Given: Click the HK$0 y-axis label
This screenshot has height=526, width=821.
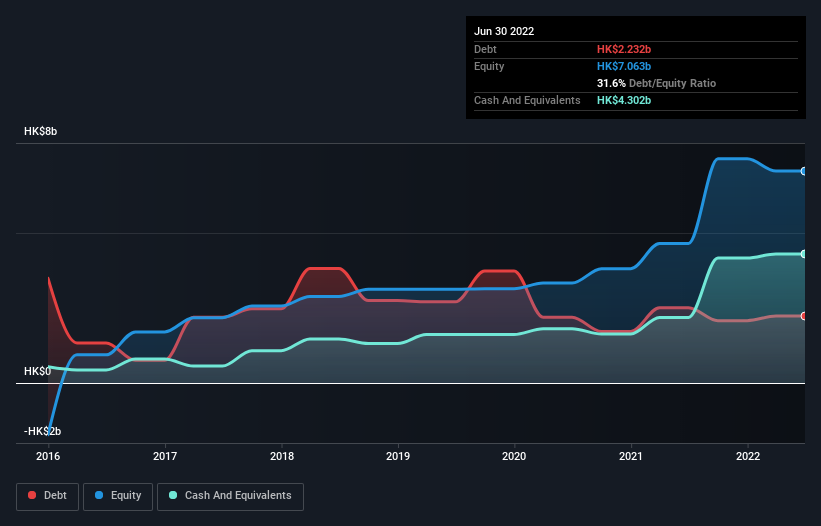Looking at the screenshot, I should pos(38,372).
